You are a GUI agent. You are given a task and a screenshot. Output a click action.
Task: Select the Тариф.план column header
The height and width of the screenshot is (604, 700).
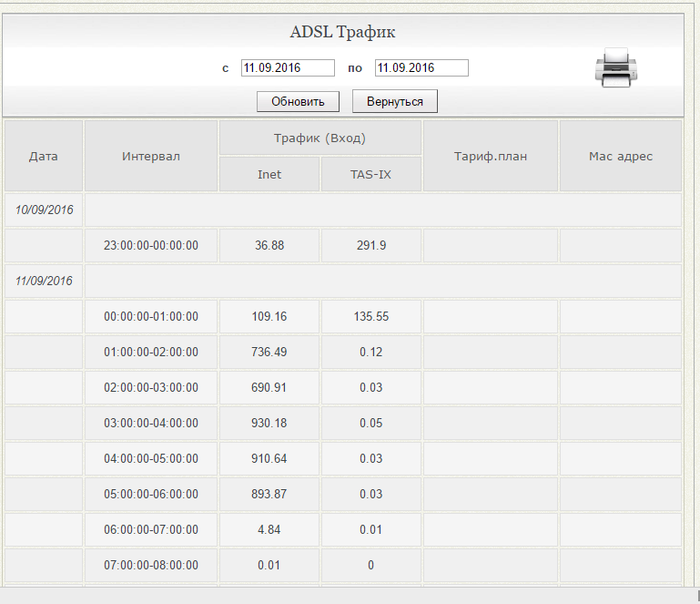(x=491, y=156)
